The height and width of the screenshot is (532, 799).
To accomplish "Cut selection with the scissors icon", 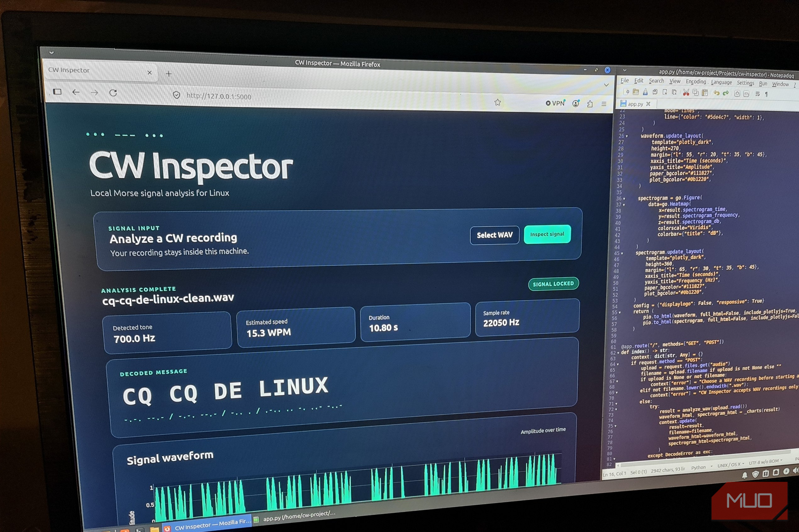I will click(686, 93).
